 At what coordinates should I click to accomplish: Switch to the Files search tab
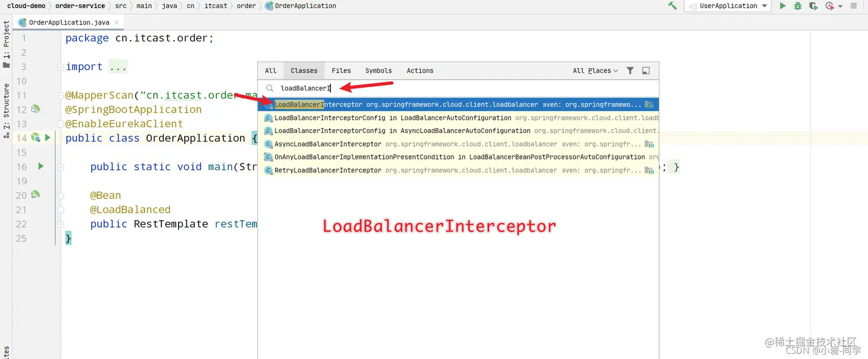click(341, 71)
